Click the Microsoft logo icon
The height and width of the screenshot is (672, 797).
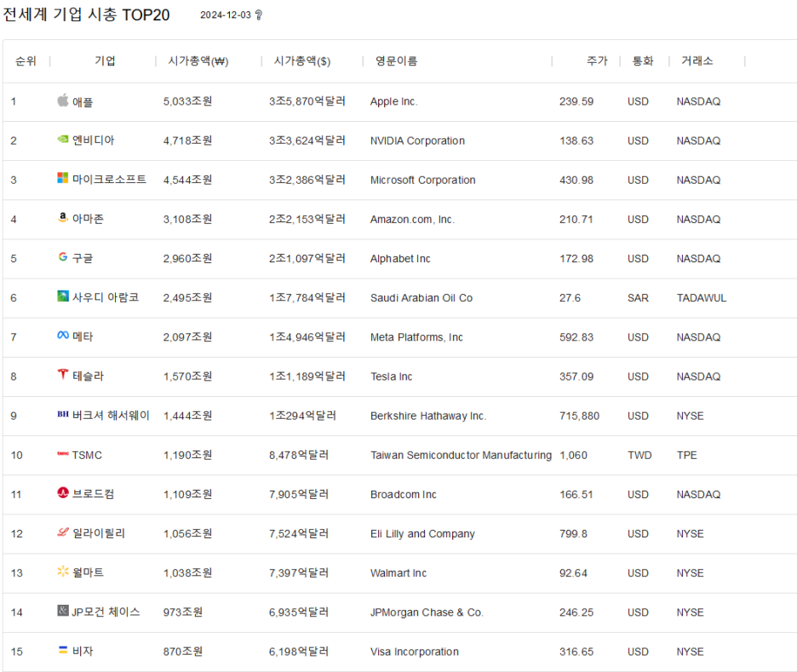click(x=62, y=178)
